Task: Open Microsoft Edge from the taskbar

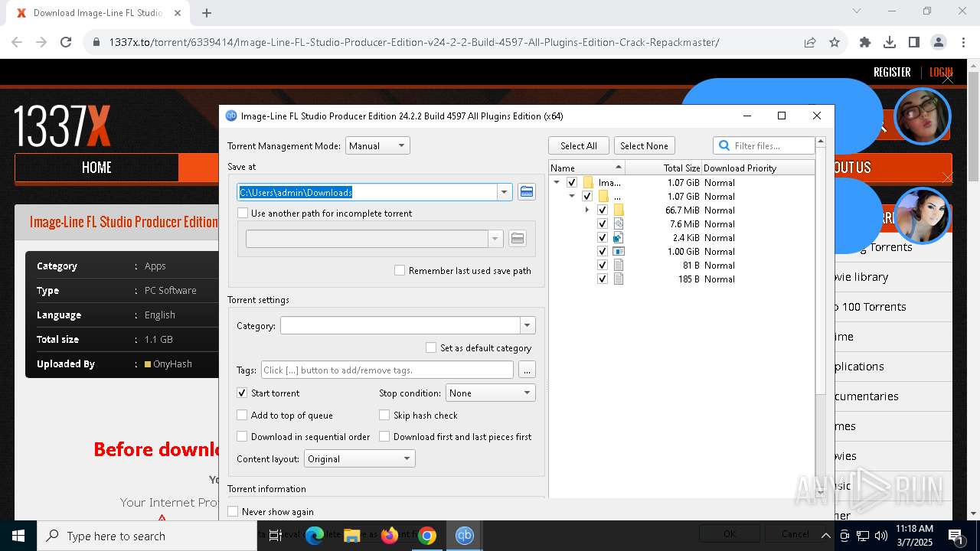Action: click(x=315, y=536)
